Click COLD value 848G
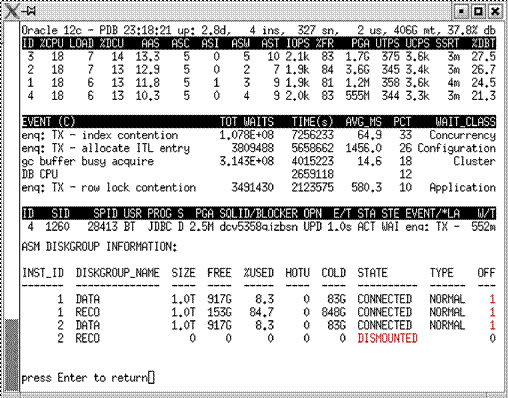The width and height of the screenshot is (508, 398). 333,312
